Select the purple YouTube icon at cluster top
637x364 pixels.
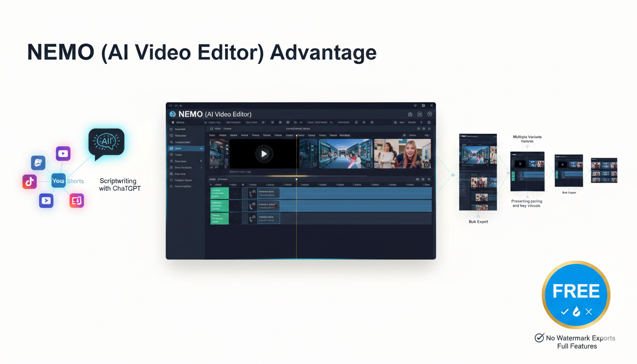coord(63,154)
